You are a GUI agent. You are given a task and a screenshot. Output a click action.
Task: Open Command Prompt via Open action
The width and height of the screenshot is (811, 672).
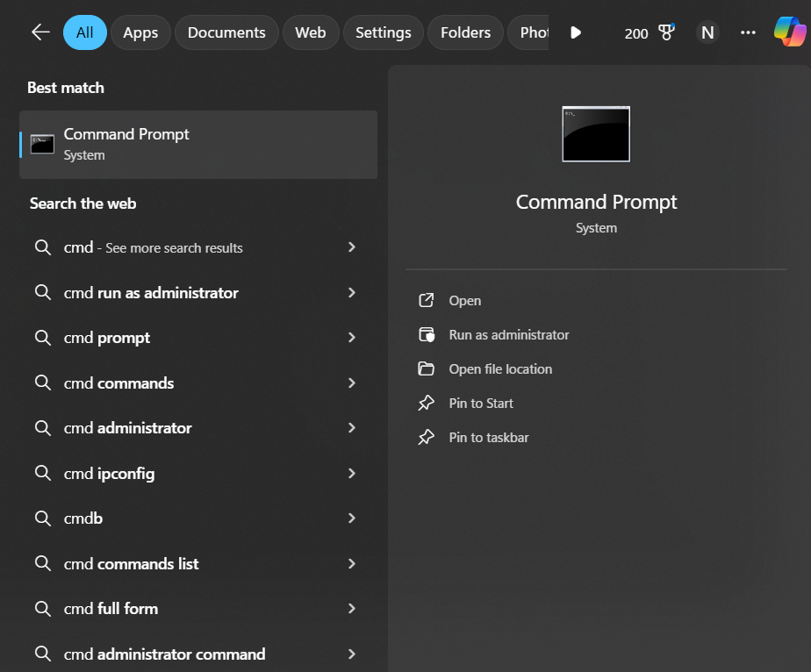coord(465,300)
